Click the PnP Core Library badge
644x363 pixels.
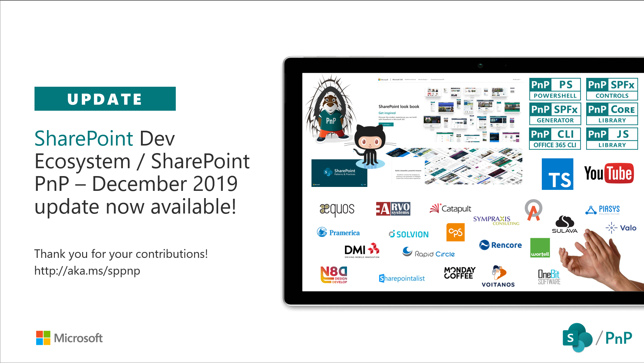click(x=611, y=114)
